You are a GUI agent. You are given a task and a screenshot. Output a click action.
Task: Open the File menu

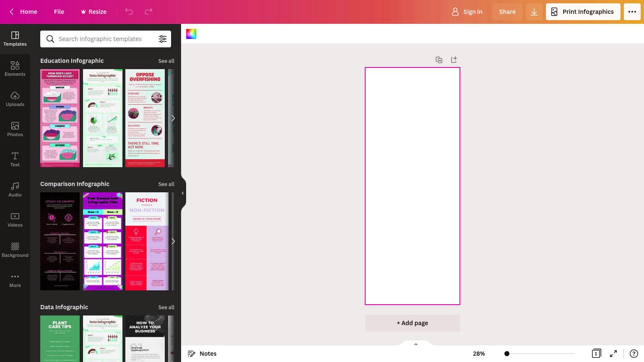(59, 12)
